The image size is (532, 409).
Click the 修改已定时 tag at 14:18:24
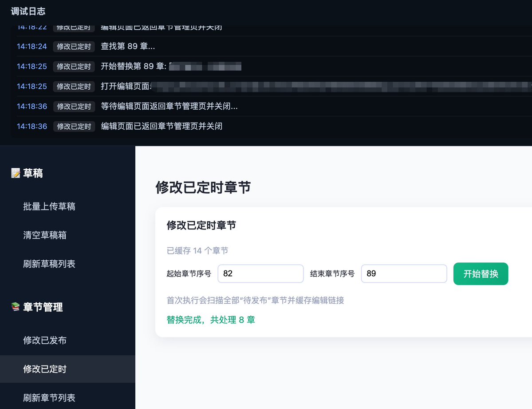74,46
